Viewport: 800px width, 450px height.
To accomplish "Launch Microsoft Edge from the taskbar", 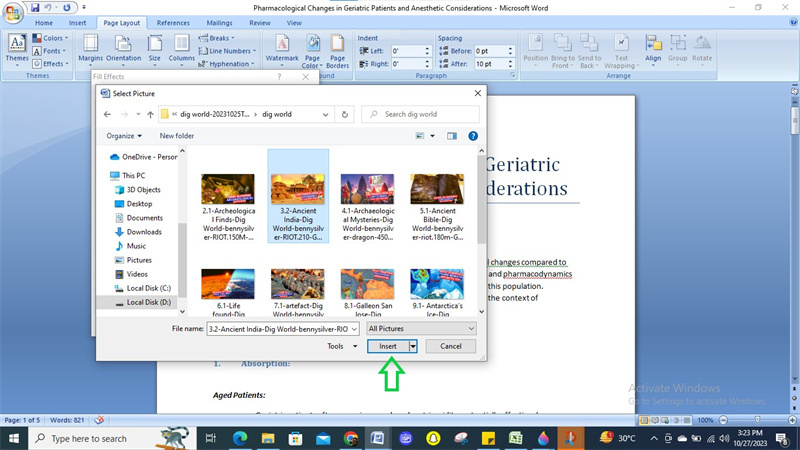I will tap(240, 438).
